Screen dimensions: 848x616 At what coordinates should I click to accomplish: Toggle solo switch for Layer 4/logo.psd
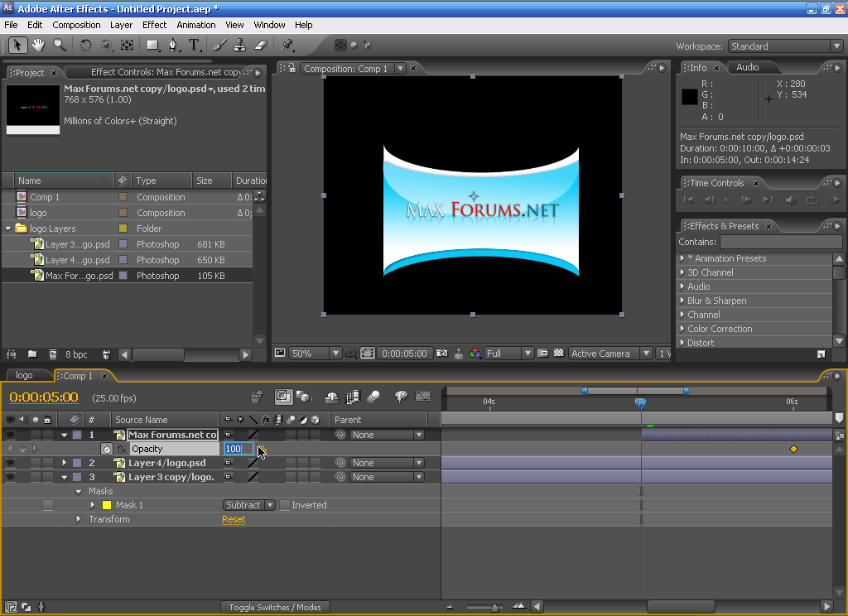tap(35, 462)
